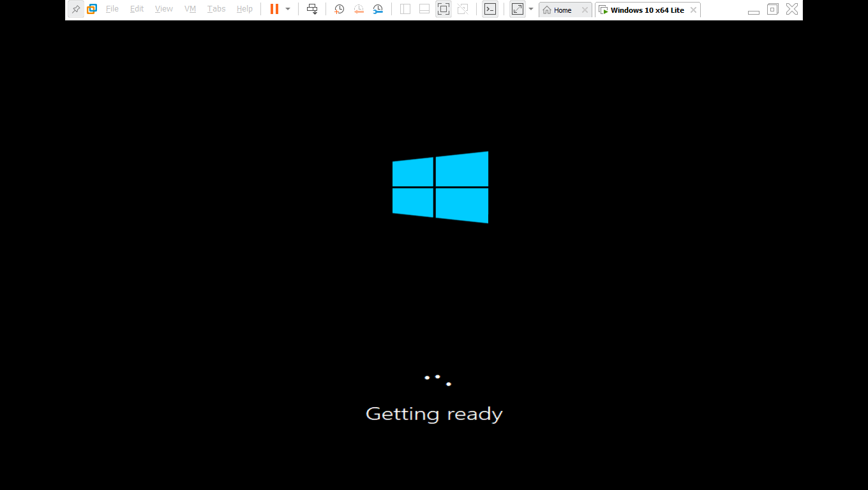Close the Home tab
The image size is (868, 490).
click(585, 10)
